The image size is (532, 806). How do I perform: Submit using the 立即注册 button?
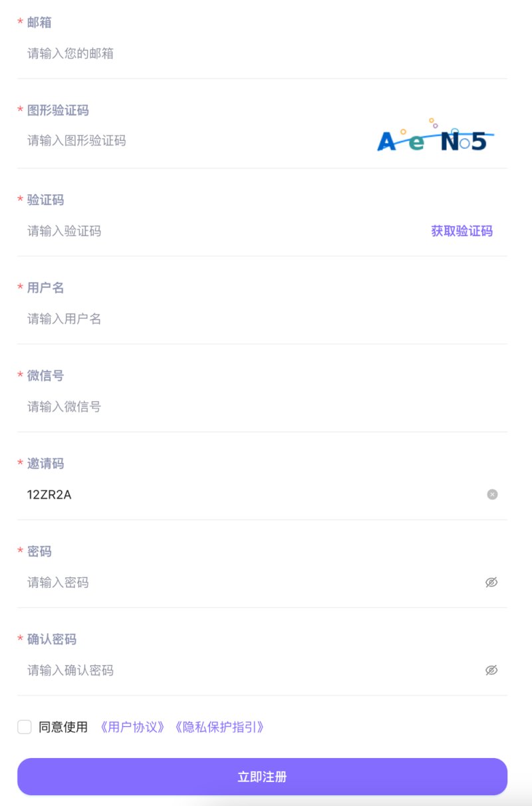[x=262, y=777]
